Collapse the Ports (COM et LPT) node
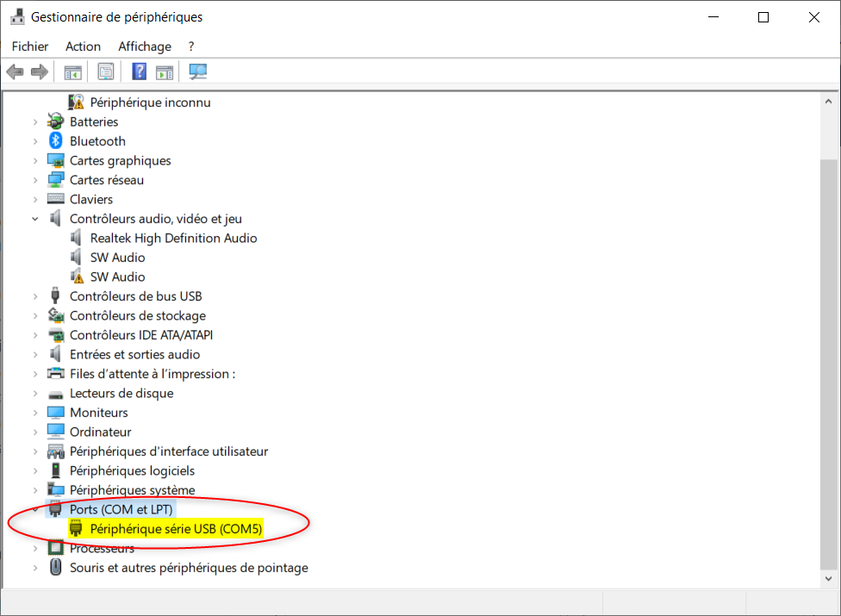The height and width of the screenshot is (616, 841). click(x=35, y=509)
